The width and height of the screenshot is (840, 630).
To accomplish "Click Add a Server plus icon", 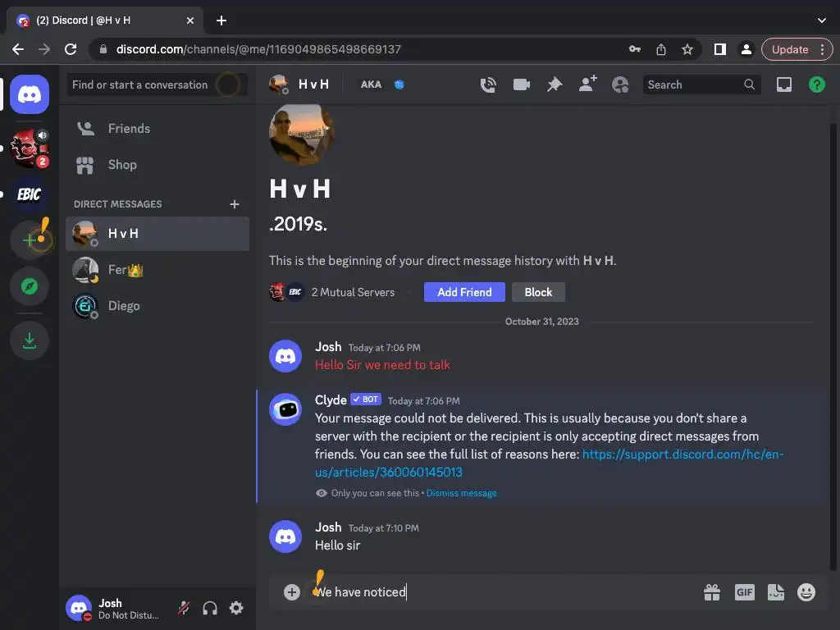I will click(x=30, y=240).
